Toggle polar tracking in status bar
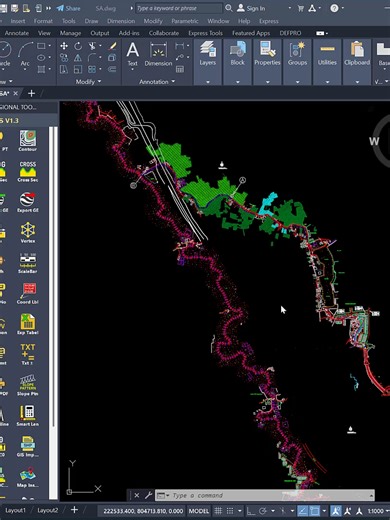 click(x=263, y=511)
